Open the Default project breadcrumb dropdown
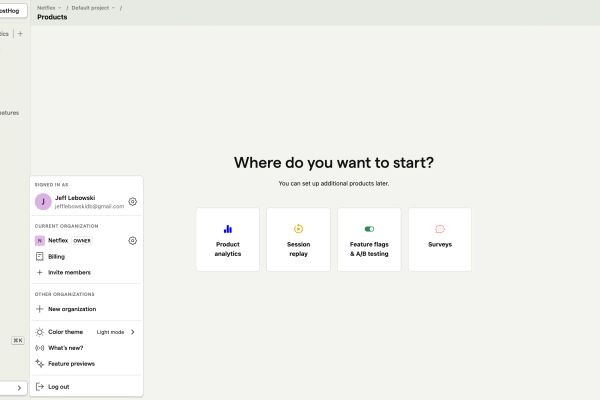 pyautogui.click(x=93, y=8)
